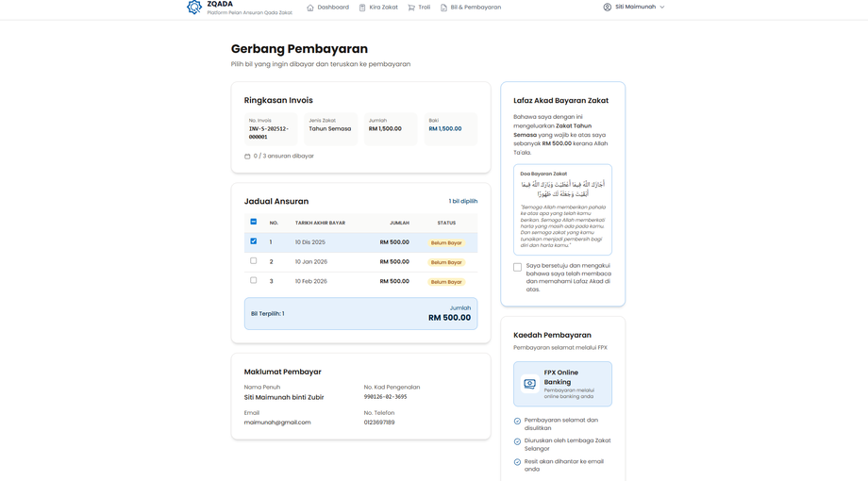The image size is (868, 481).
Task: Select the FPX Online Banking payment option
Action: click(x=562, y=384)
